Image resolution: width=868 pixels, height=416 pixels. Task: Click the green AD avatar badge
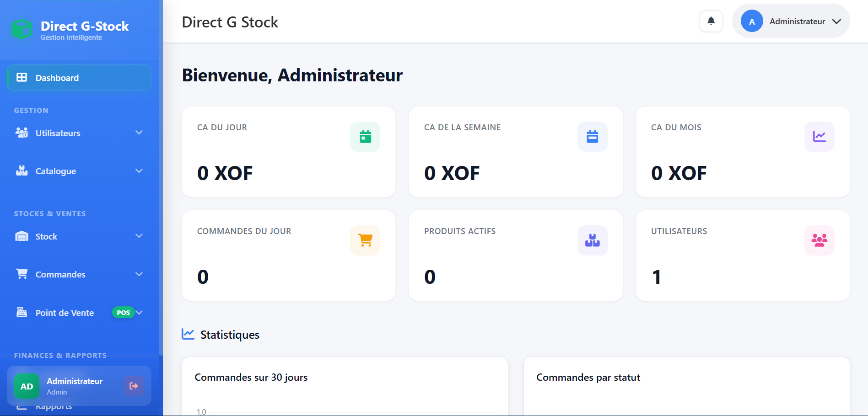(27, 386)
